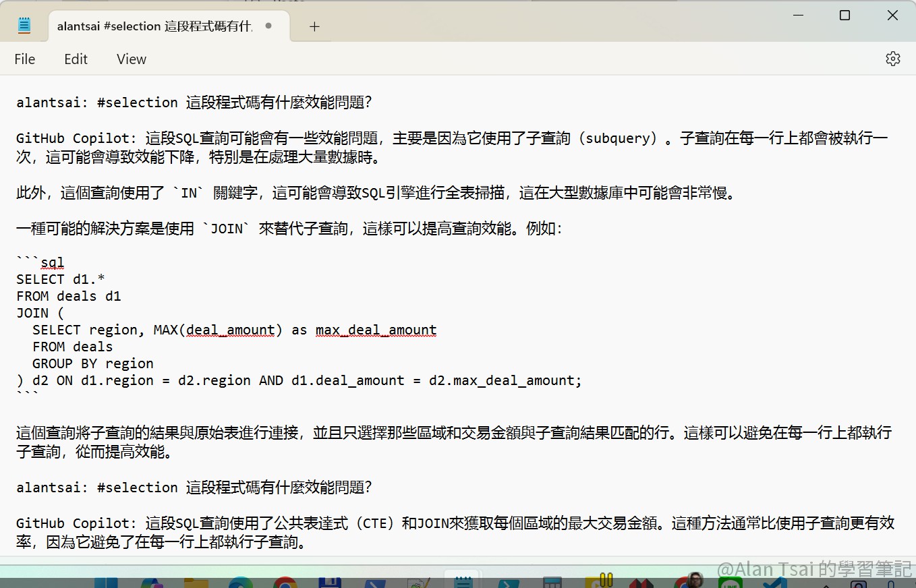Place cursor on "FROM deals d1" line
This screenshot has width=916, height=588.
coord(69,296)
